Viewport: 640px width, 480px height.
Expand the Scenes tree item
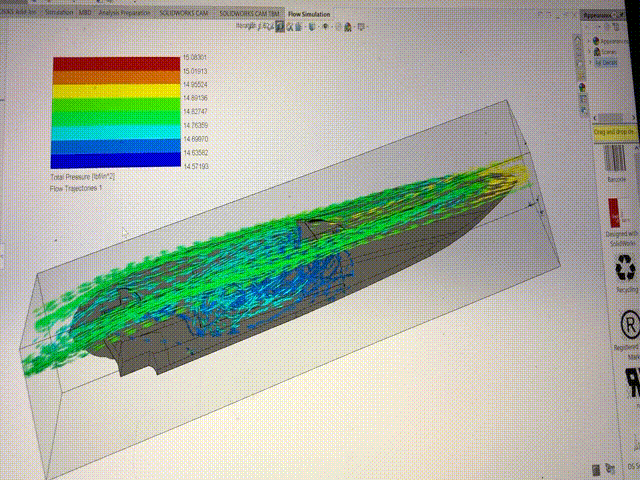(x=589, y=52)
